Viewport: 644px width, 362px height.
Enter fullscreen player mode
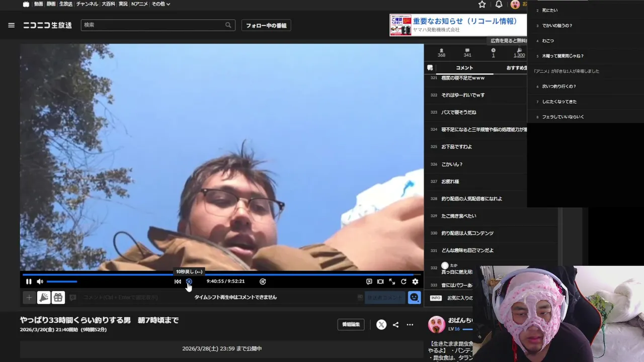tap(392, 282)
